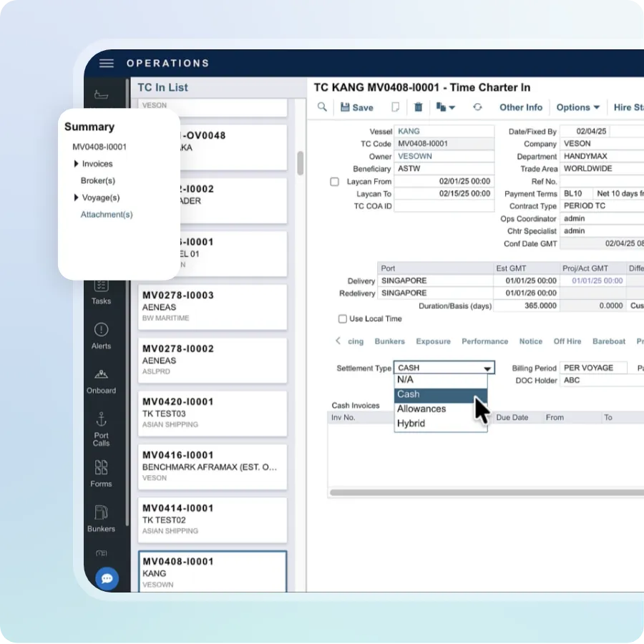Expand Voyage(s) in Summary tree
The image size is (644, 644).
pyautogui.click(x=76, y=197)
